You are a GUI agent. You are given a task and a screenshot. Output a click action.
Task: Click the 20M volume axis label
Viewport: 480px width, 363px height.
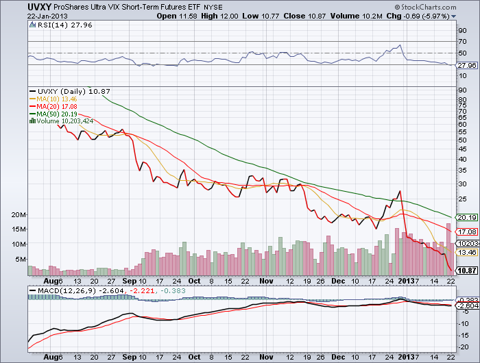(19, 215)
